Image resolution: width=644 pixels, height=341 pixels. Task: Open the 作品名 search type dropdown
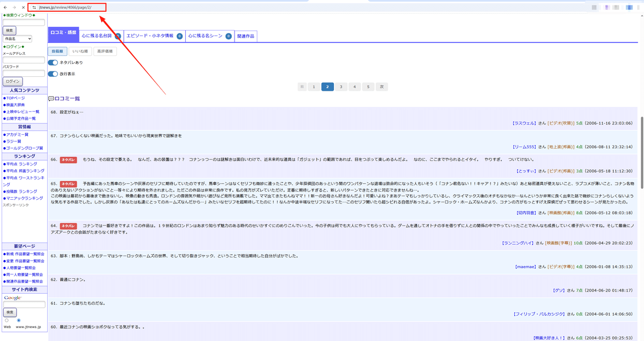pyautogui.click(x=17, y=39)
